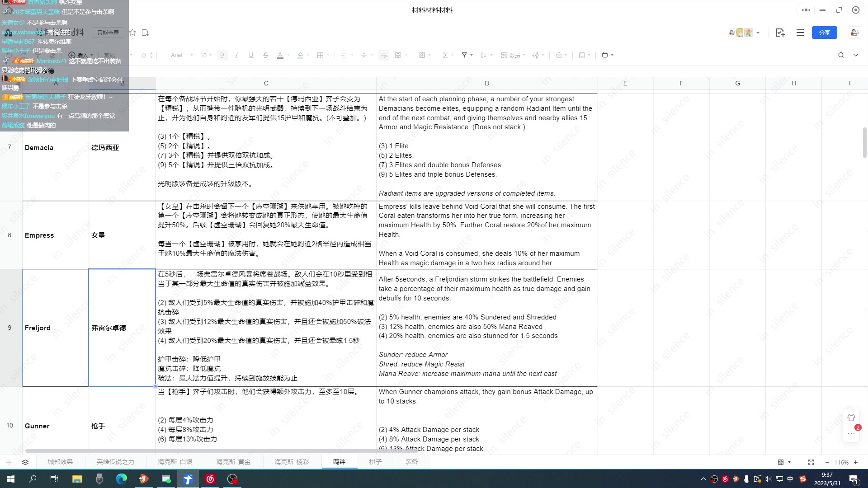Click the lock protection icon
Viewport: 868px width, 488px height.
coord(559,55)
